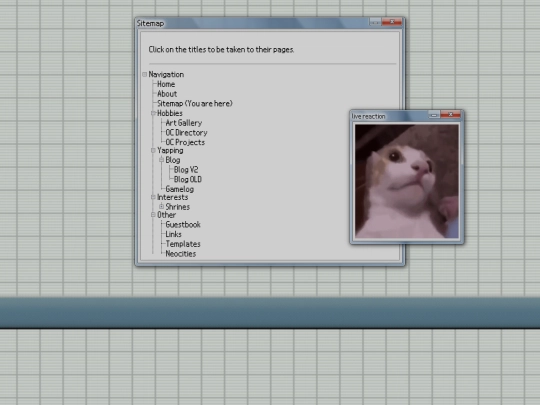Collapse the Other branch

tap(153, 215)
